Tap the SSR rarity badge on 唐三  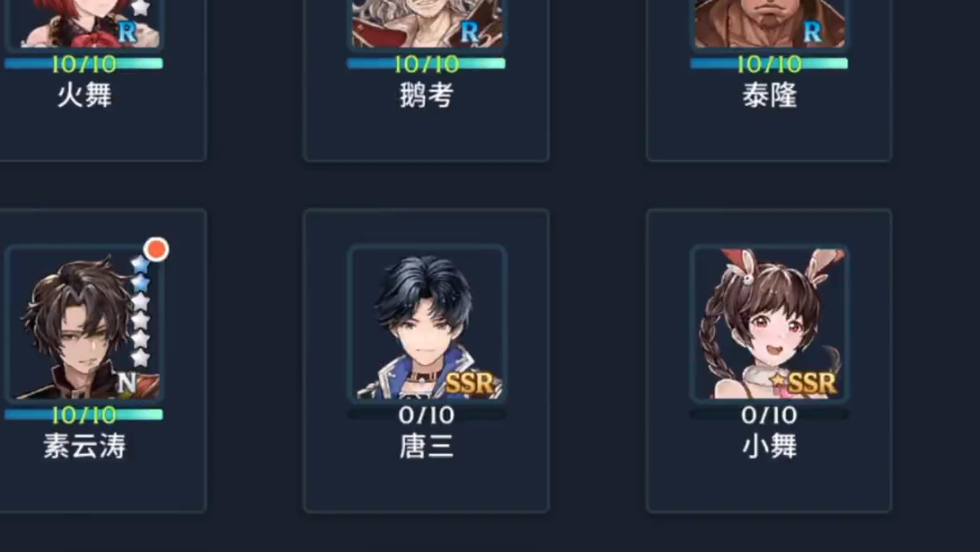[470, 382]
